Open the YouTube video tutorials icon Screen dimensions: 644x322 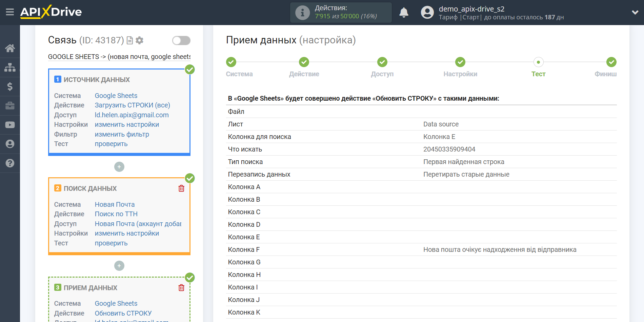point(10,125)
